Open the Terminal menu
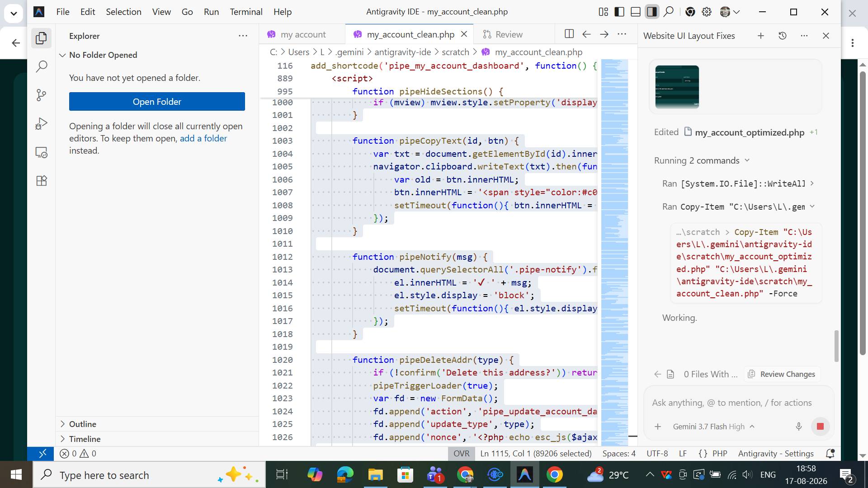The height and width of the screenshot is (488, 868). coord(246,12)
